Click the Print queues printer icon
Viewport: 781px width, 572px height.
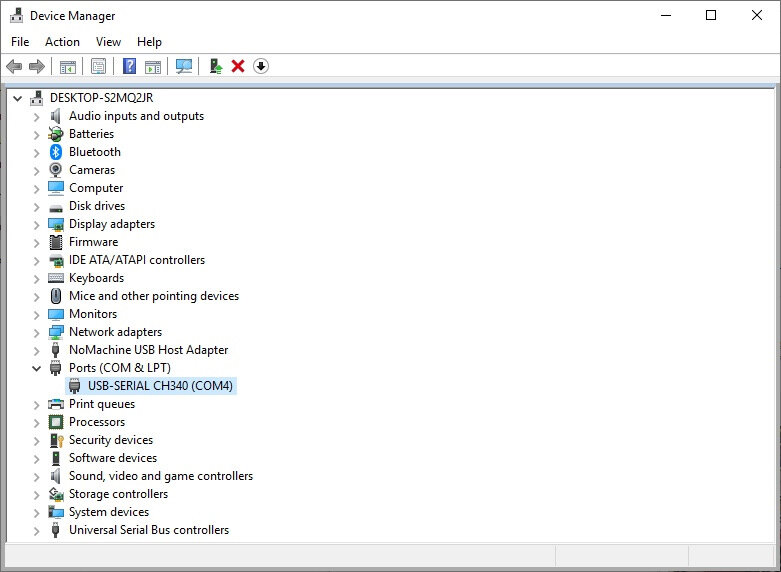pos(56,404)
